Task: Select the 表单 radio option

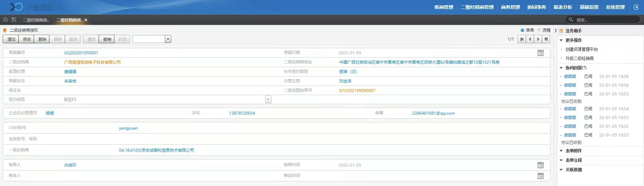Action: pos(522,30)
